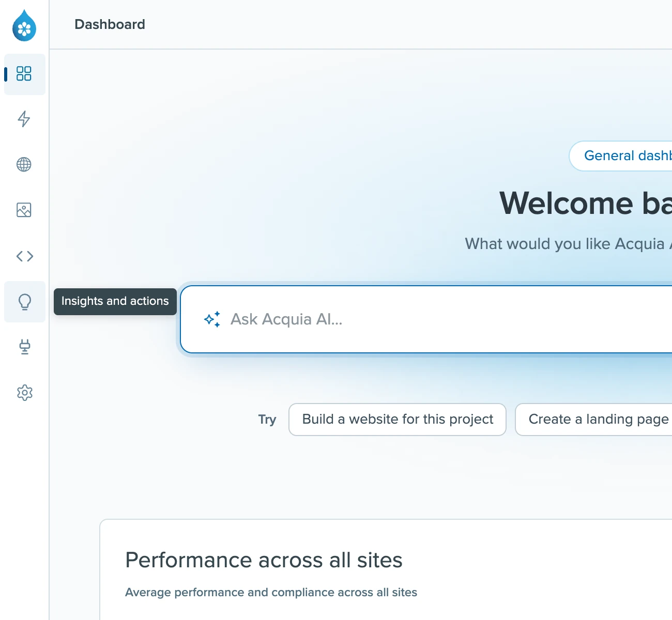The image size is (672, 620).
Task: Open the Dashboard grid icon in sidebar
Action: coord(24,74)
